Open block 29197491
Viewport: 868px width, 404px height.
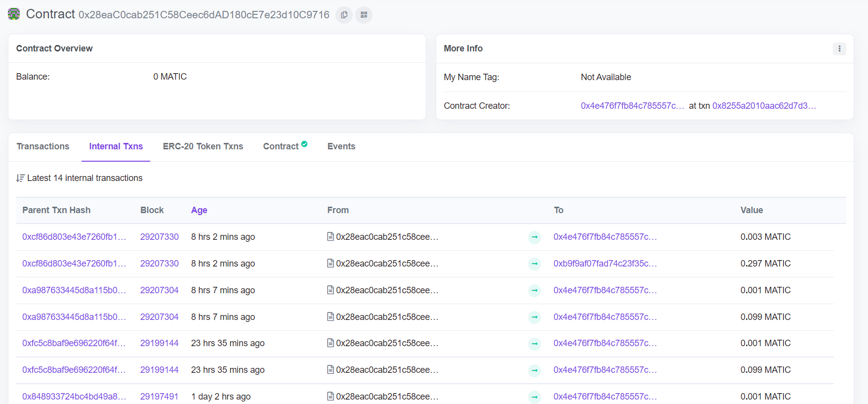pos(160,397)
